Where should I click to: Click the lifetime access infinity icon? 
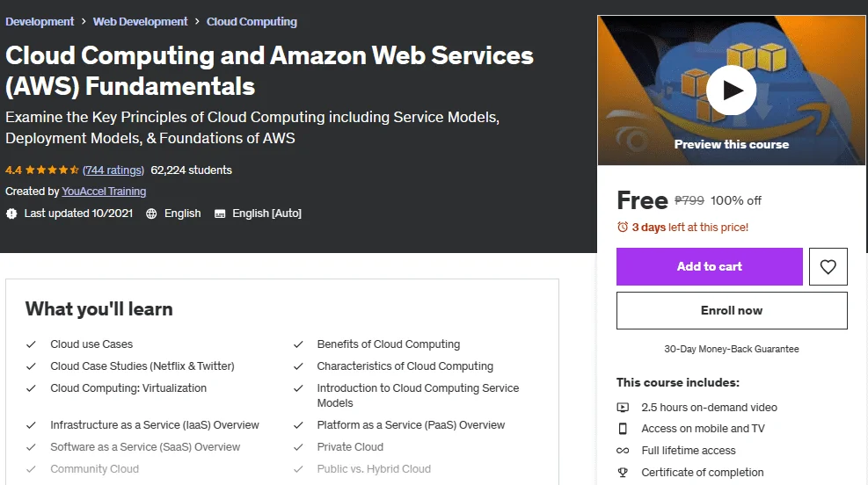tap(623, 451)
